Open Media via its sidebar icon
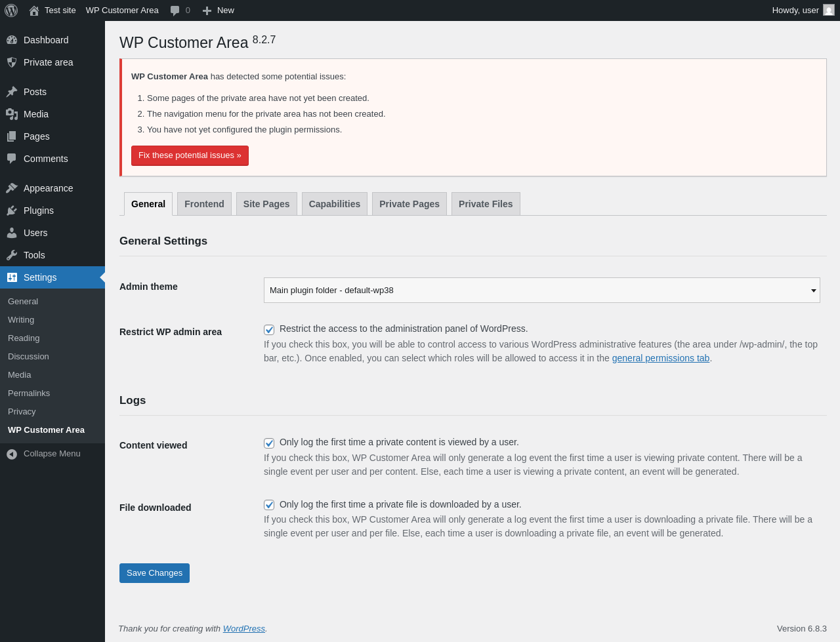 point(12,114)
